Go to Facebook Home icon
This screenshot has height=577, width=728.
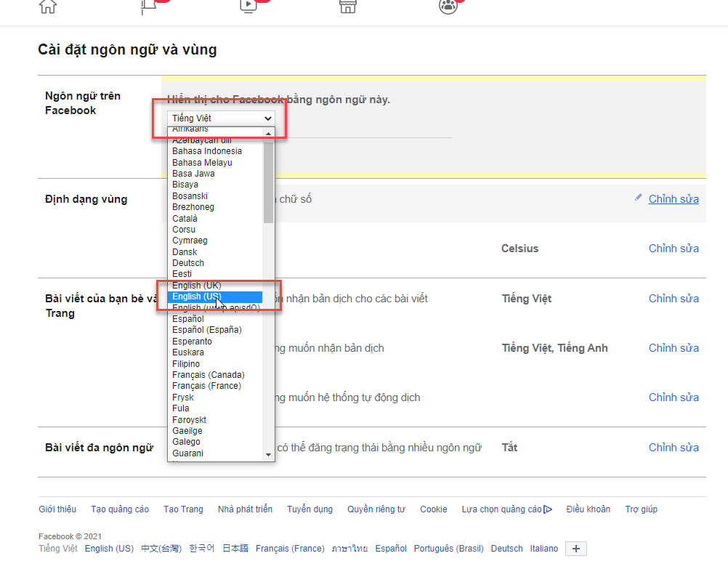click(48, 7)
